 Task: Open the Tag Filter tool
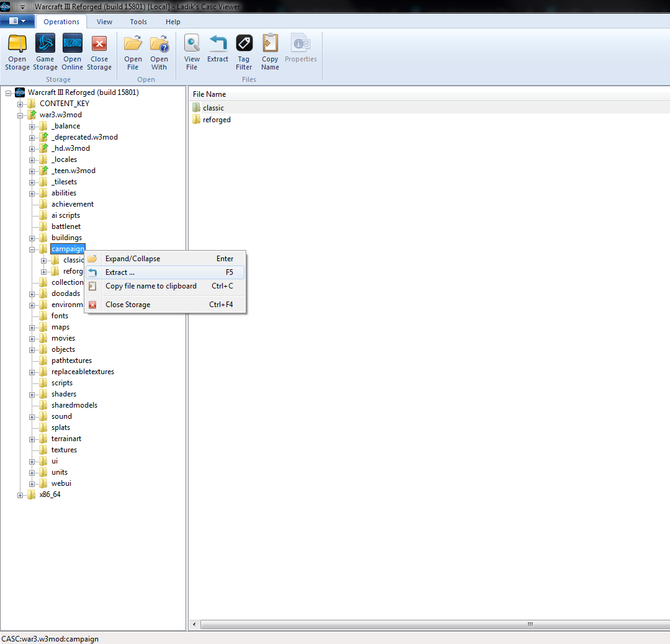[244, 51]
